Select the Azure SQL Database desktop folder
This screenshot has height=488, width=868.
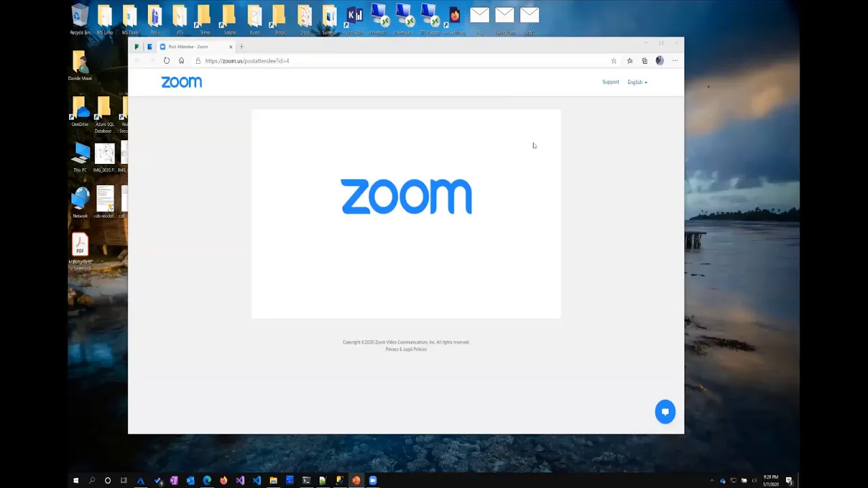(104, 115)
